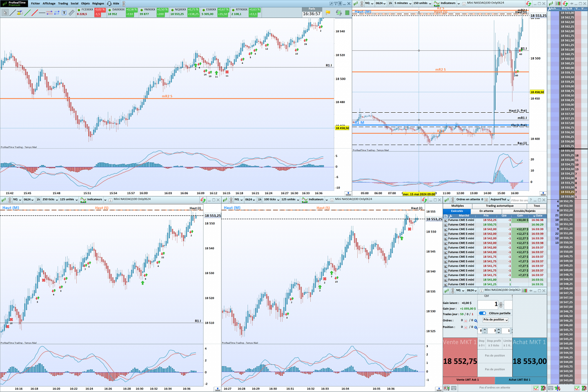Toggle the 1h button on 250 ticks chart
This screenshot has height=392, width=588.
pos(38,200)
